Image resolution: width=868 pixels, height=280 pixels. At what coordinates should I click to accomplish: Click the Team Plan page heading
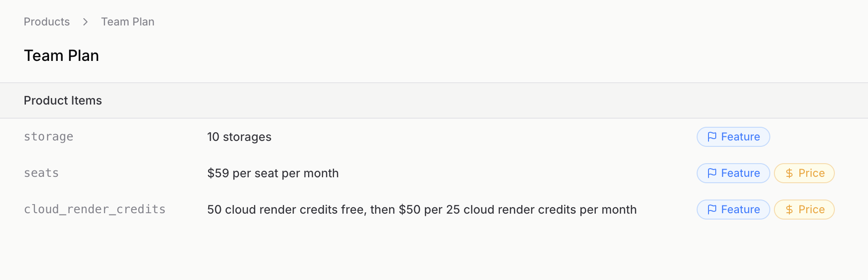[x=61, y=55]
